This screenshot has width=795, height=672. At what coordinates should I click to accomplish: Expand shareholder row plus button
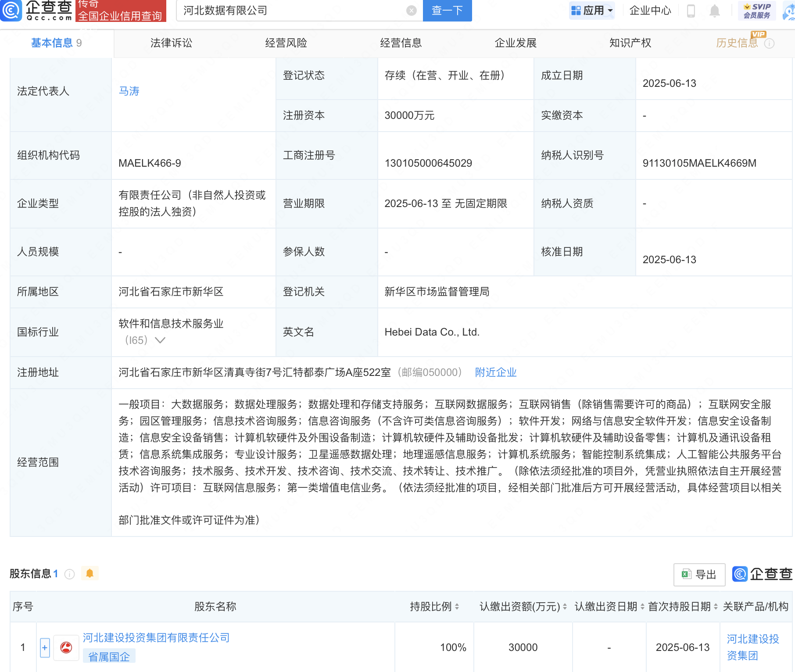click(45, 648)
